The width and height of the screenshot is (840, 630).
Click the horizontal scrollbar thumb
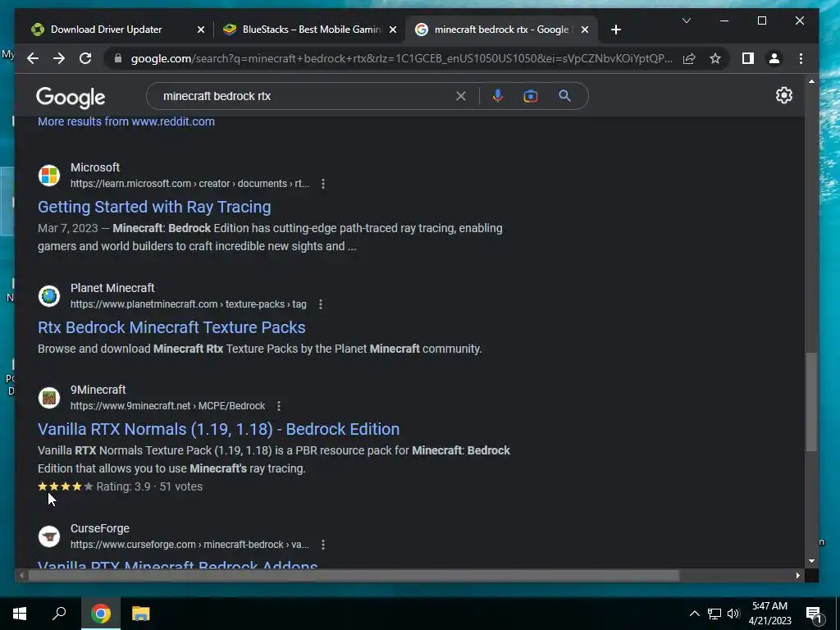[354, 576]
